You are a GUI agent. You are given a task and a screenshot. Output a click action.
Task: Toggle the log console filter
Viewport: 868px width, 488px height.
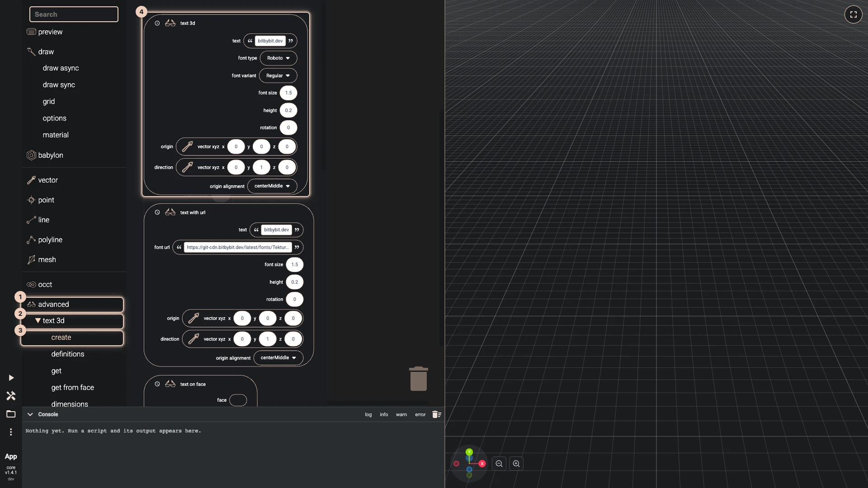click(x=368, y=415)
